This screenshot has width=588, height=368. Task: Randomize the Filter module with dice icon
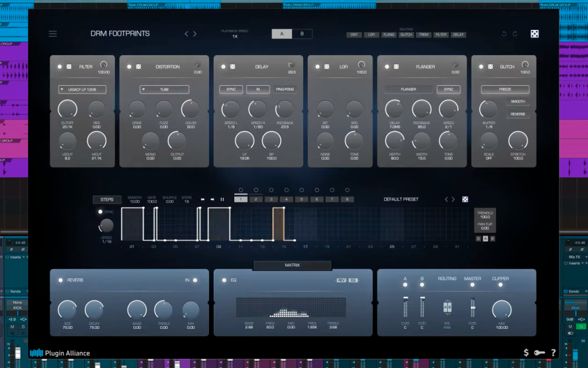[69, 67]
